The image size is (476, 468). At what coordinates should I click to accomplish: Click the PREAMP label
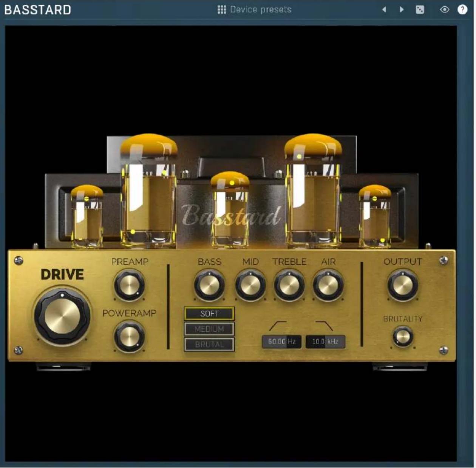click(x=130, y=262)
